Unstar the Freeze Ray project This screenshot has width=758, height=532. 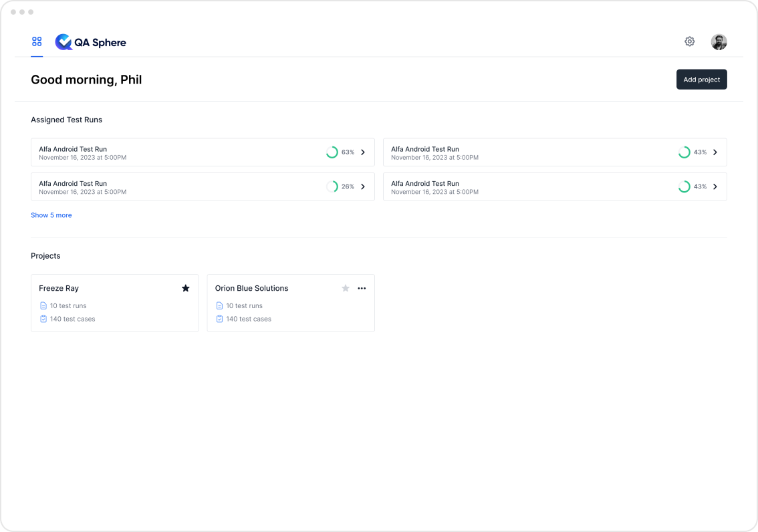click(x=186, y=288)
